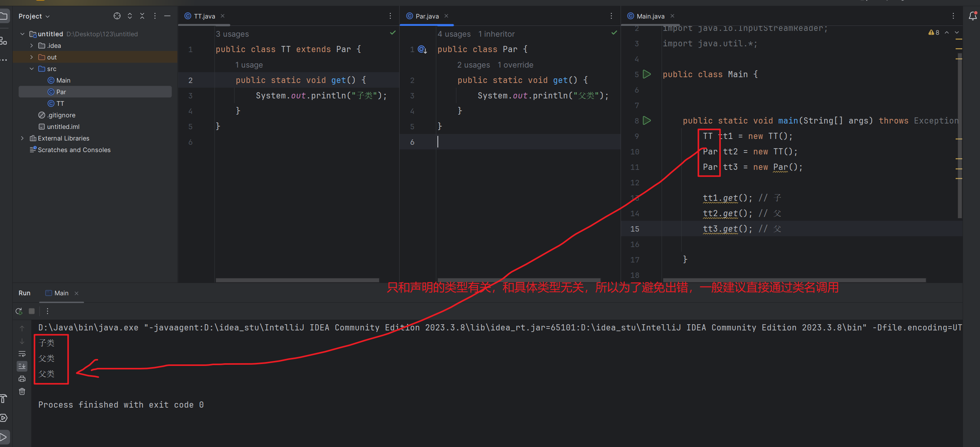Toggle Soft-Wrap in Run console
The height and width of the screenshot is (447, 980).
(22, 354)
